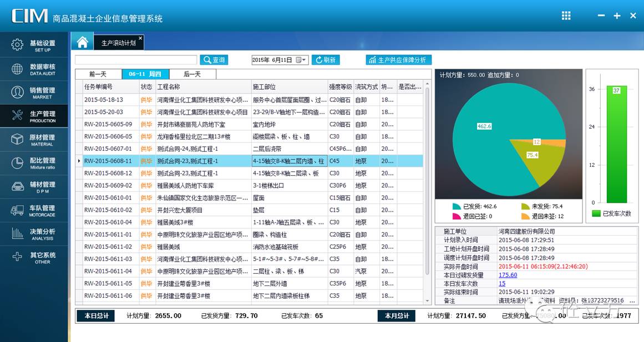Open the grid apps icon in title bar
Screen dimensions: 644x342
(x=566, y=16)
